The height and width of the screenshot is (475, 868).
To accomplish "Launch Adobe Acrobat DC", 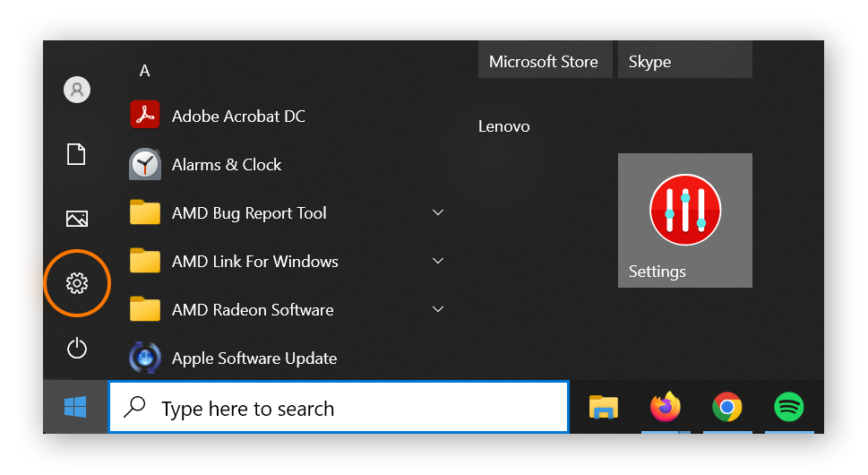I will point(238,116).
